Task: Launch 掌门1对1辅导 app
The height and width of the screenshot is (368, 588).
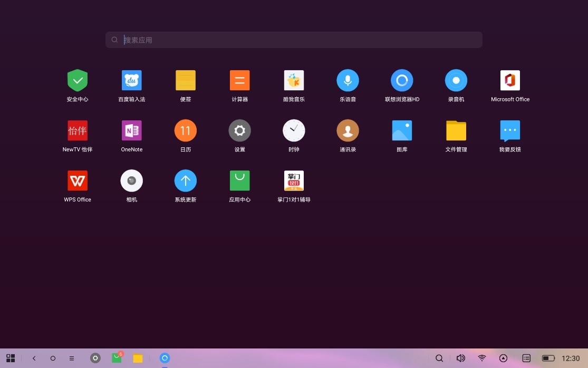Action: [294, 181]
